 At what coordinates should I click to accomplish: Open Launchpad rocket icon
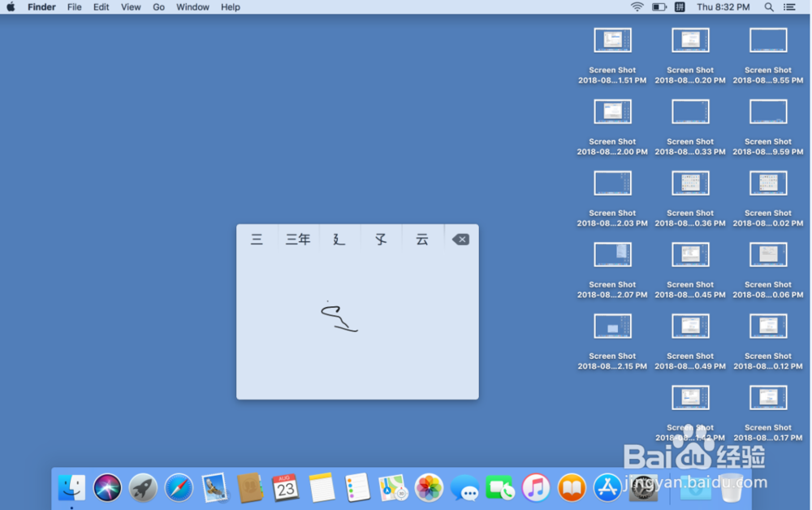point(143,487)
